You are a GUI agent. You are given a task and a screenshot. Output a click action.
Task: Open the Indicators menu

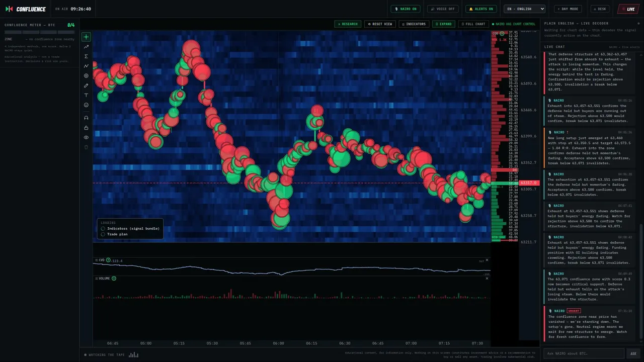[414, 24]
